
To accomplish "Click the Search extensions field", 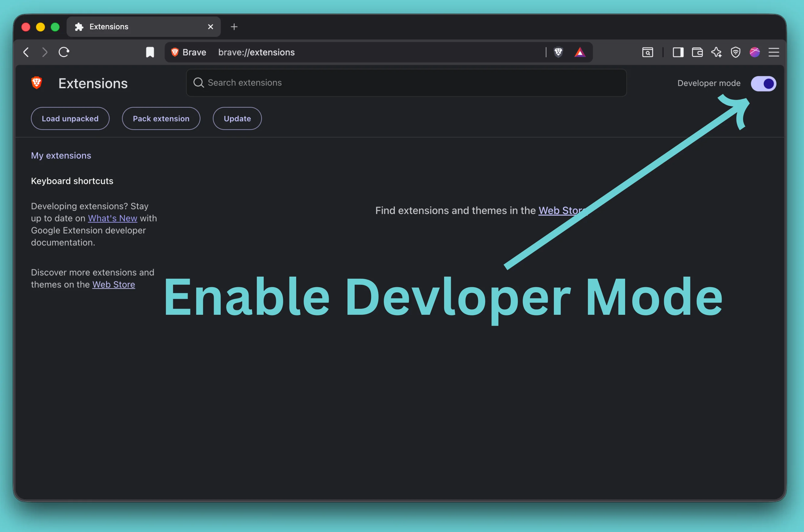I will [407, 83].
